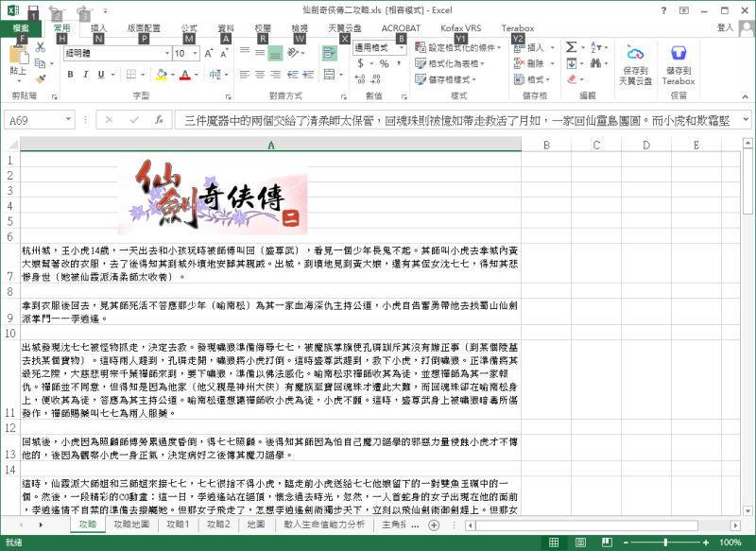
Task: Toggle middle vertical alignment
Action: click(261, 52)
